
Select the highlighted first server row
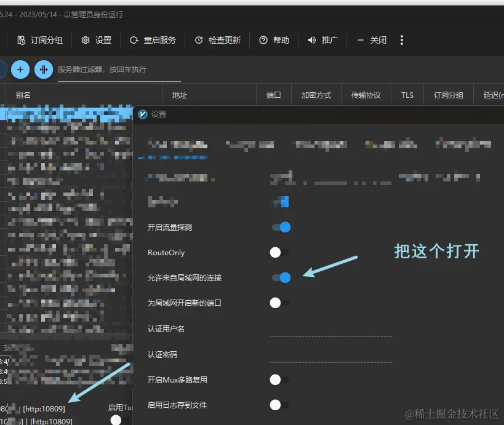click(x=66, y=113)
